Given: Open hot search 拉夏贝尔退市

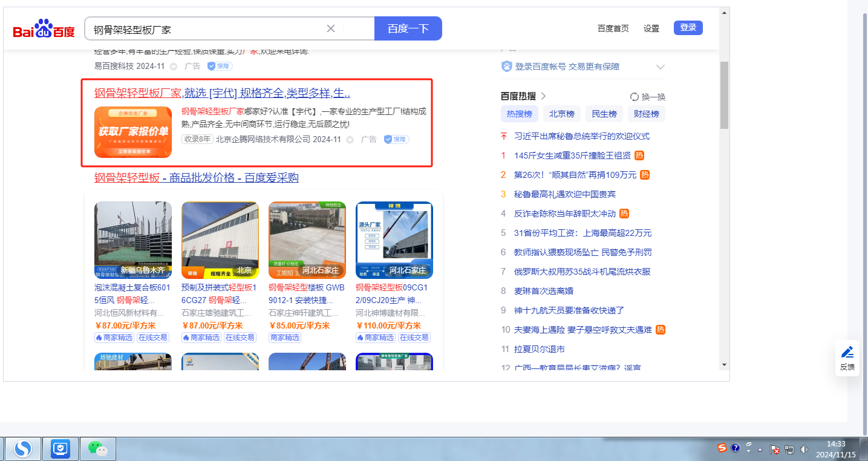Looking at the screenshot, I should tap(540, 349).
